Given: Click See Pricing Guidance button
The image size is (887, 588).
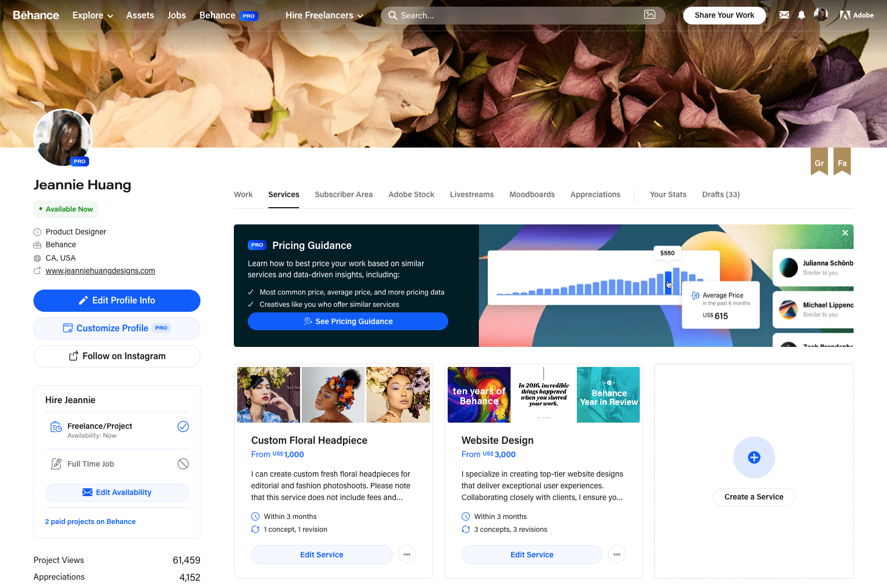Looking at the screenshot, I should tap(348, 321).
